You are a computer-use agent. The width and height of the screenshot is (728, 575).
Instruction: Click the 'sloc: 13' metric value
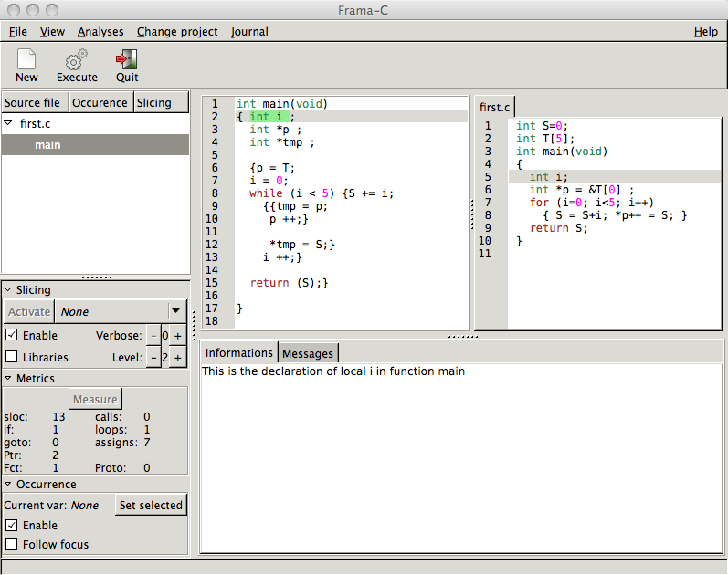[35, 417]
